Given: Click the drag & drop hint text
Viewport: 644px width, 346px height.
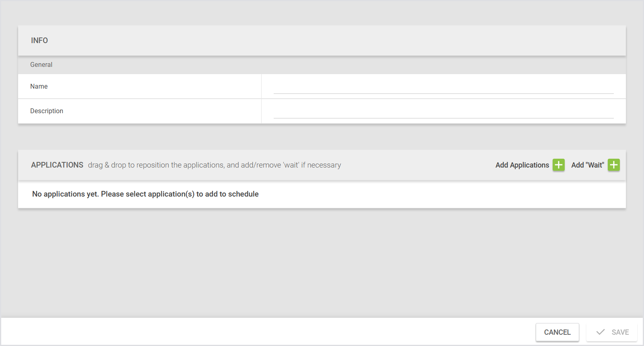Looking at the screenshot, I should 214,165.
